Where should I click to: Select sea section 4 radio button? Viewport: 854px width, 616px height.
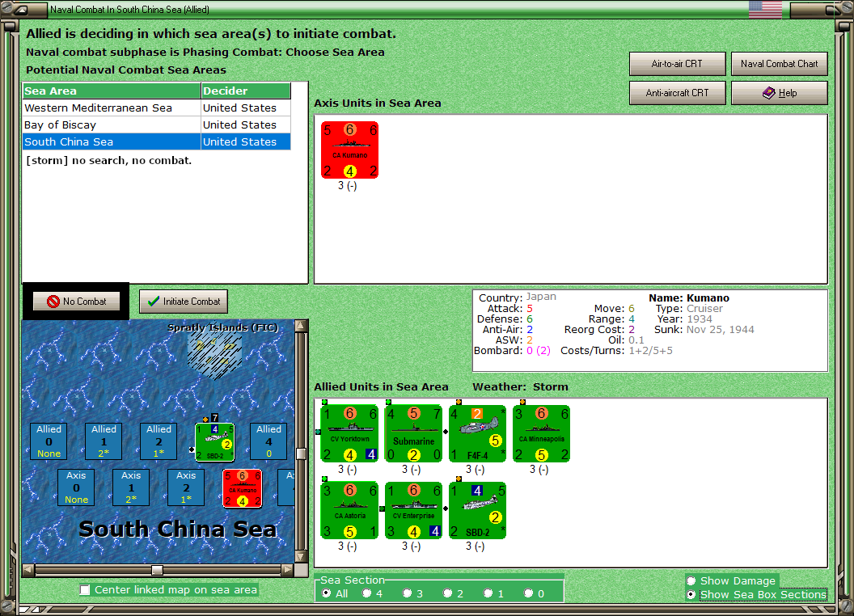(x=366, y=593)
